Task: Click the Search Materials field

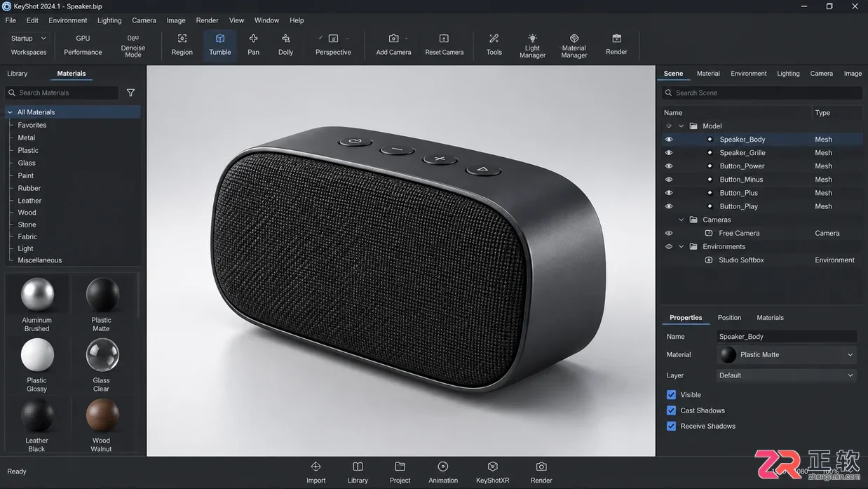Action: point(62,93)
